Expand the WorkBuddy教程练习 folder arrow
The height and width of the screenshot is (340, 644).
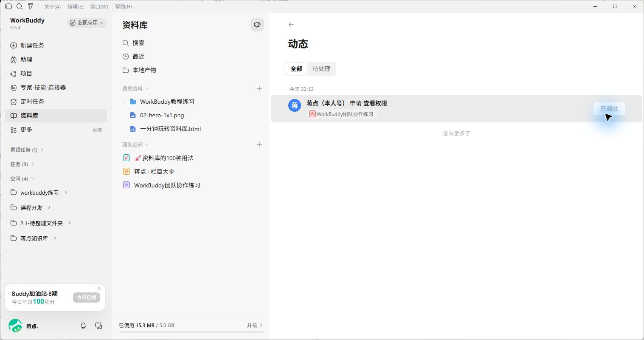pyautogui.click(x=124, y=102)
